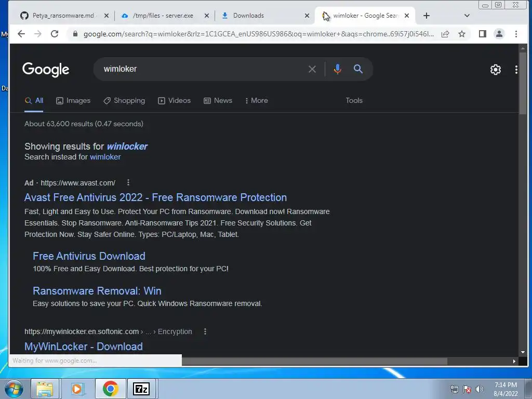Open the taskbar clock showing 7:14 PM
Image resolution: width=532 pixels, height=399 pixels.
click(x=506, y=389)
